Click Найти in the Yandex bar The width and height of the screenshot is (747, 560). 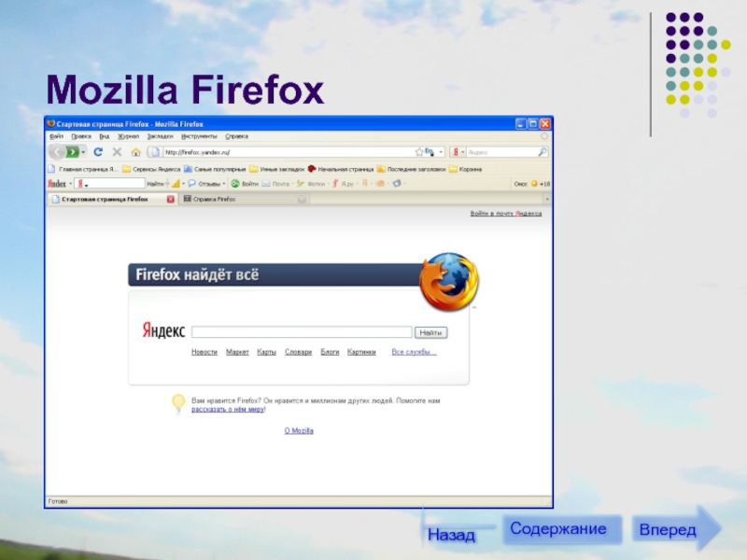pos(155,183)
